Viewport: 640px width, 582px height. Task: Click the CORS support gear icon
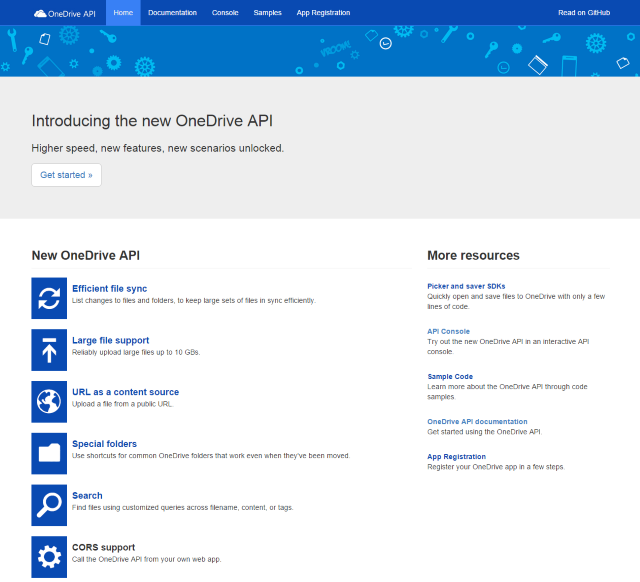[49, 557]
